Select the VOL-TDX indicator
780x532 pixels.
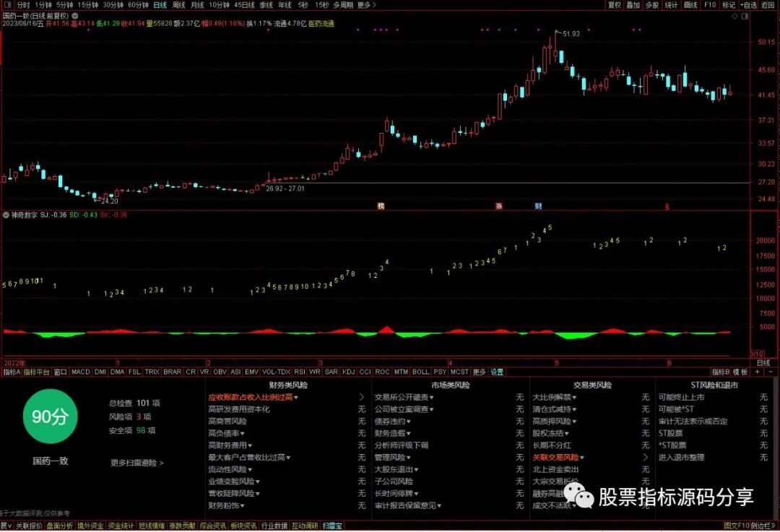click(x=276, y=372)
